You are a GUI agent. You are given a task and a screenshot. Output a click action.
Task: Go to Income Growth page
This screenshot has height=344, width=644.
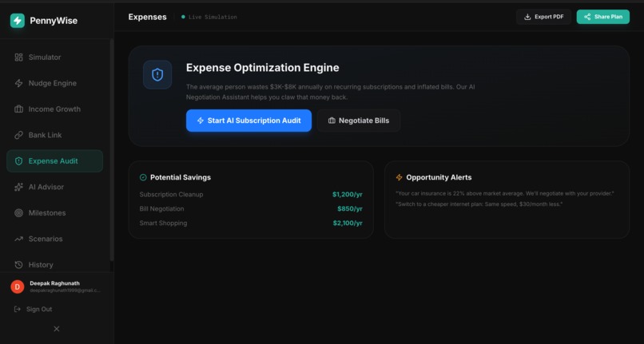click(54, 109)
